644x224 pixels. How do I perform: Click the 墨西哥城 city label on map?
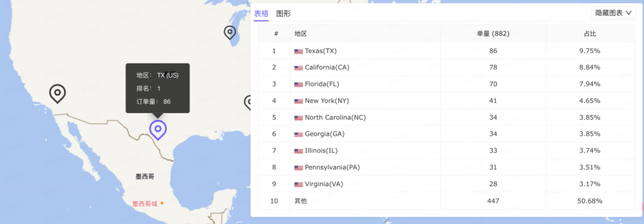click(145, 204)
